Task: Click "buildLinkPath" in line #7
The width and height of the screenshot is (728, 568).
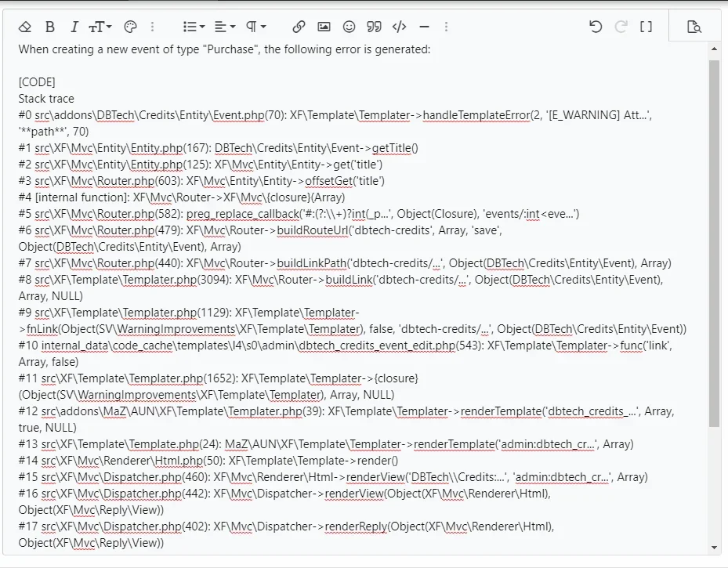Action: [312, 263]
